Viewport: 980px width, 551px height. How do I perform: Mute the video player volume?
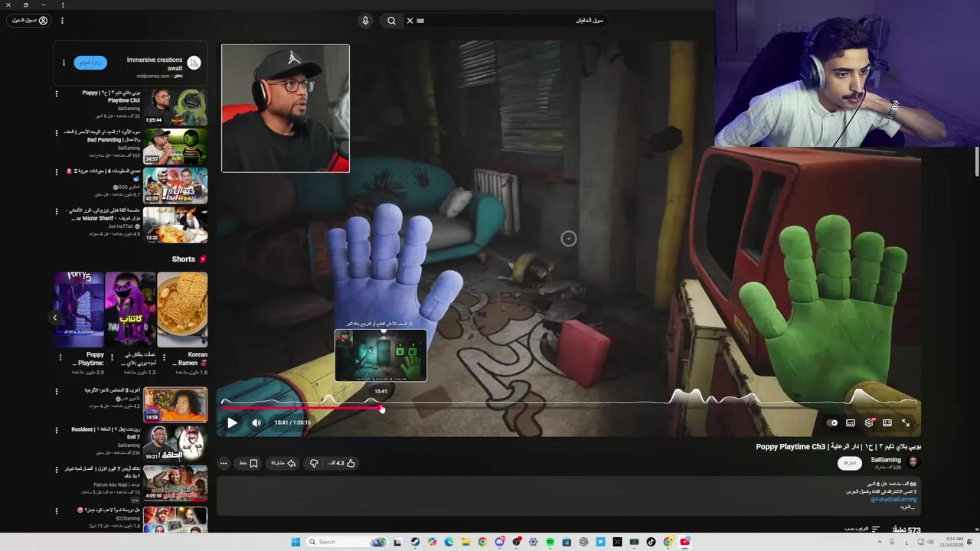coord(256,422)
